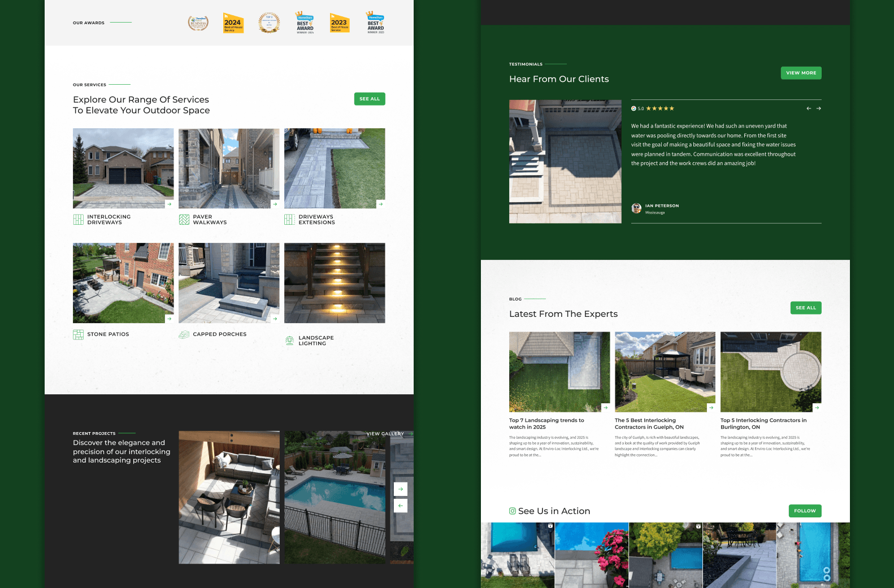This screenshot has width=894, height=588.
Task: Click the HomeStars Best Award 2023 badge
Action: (x=375, y=23)
